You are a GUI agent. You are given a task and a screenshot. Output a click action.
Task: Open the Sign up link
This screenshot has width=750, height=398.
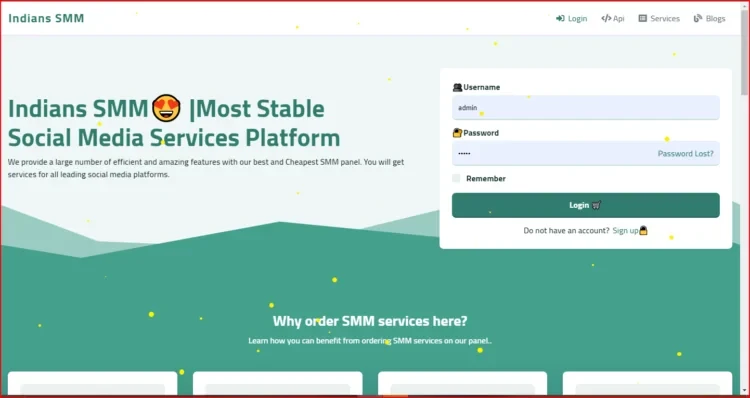click(625, 231)
